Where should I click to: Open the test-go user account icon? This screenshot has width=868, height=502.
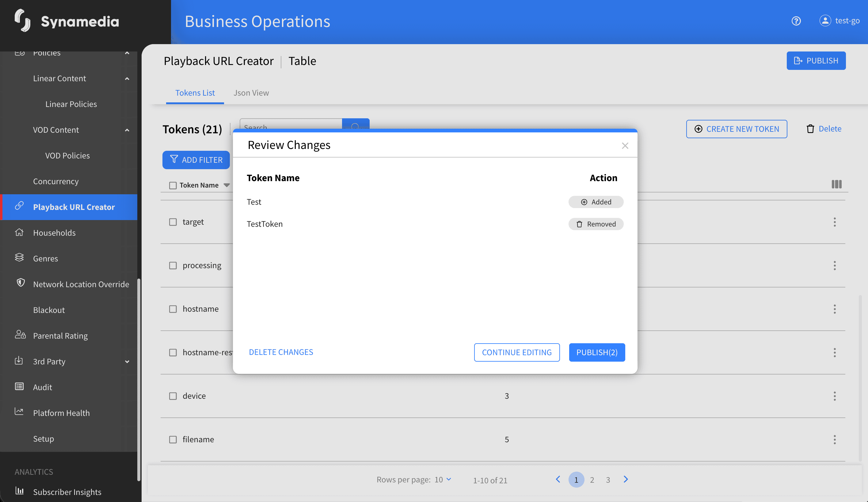(x=825, y=21)
